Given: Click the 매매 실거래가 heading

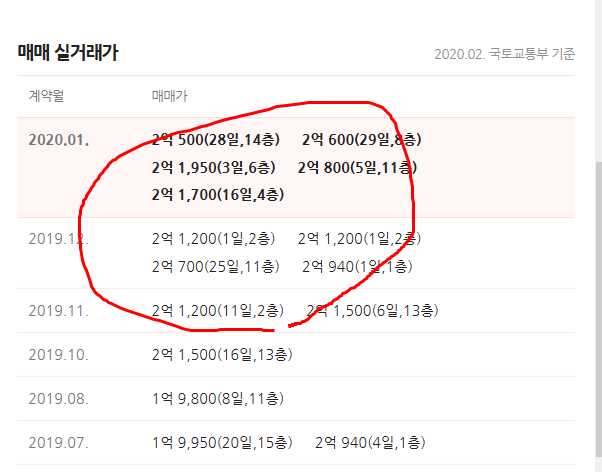Looking at the screenshot, I should [68, 53].
